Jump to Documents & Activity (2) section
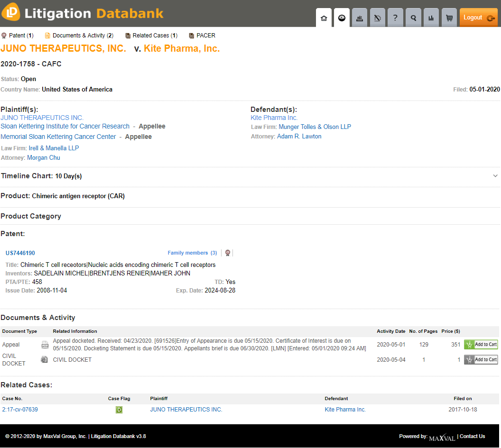501x448 pixels. click(x=83, y=36)
